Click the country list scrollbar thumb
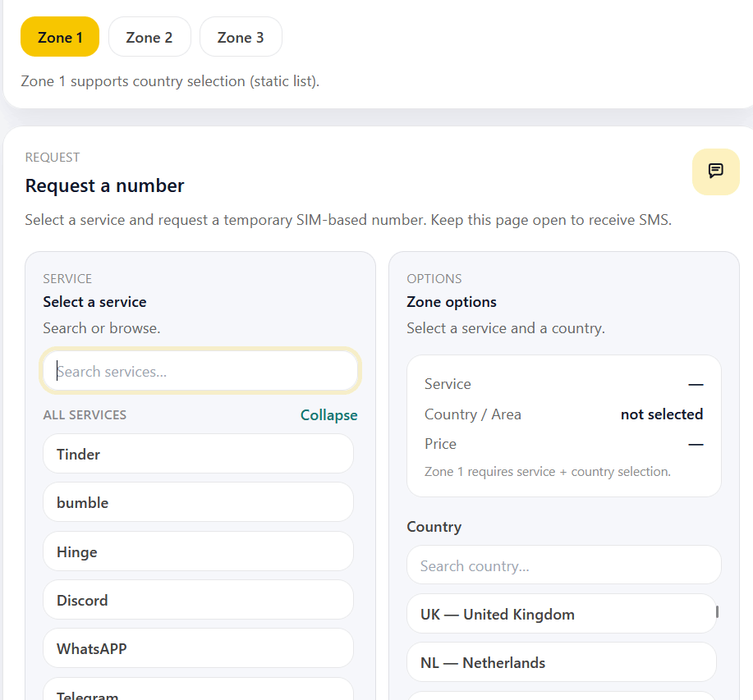Screen dimensions: 753x700 click(x=717, y=611)
